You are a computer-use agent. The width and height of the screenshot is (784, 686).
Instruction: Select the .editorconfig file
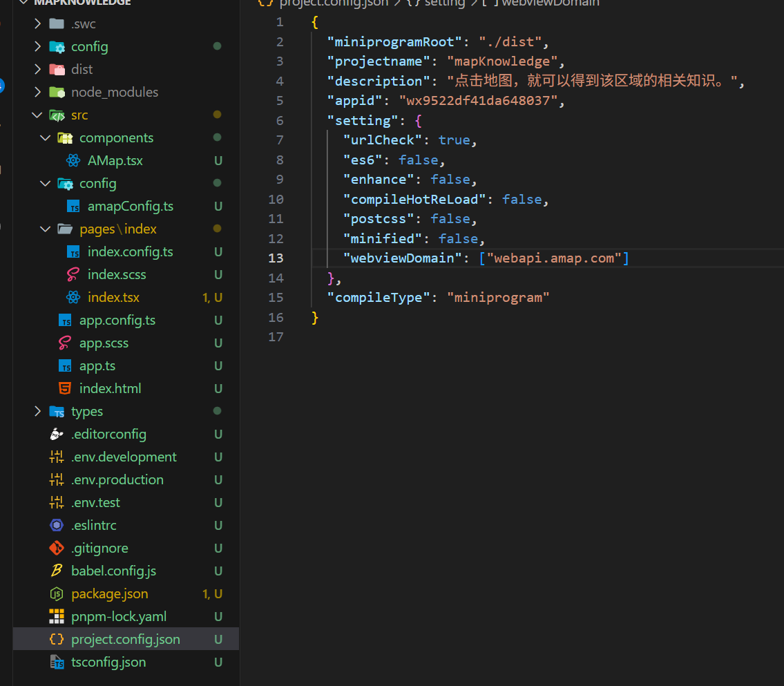coord(109,434)
